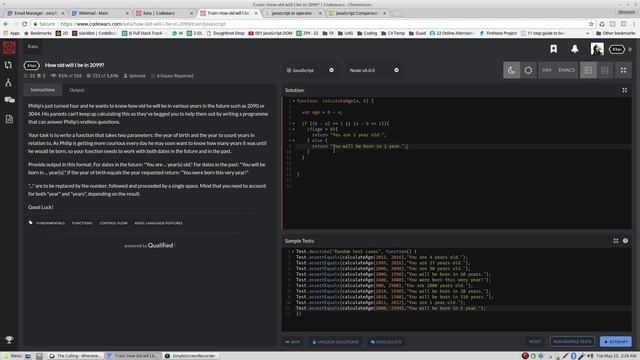
Task: Click the powered by Qualified link
Action: coord(149,245)
